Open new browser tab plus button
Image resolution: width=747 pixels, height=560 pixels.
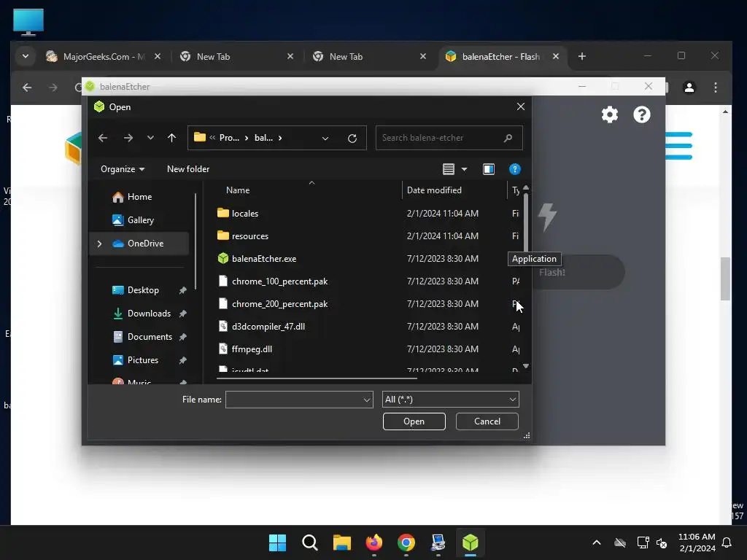pos(581,57)
